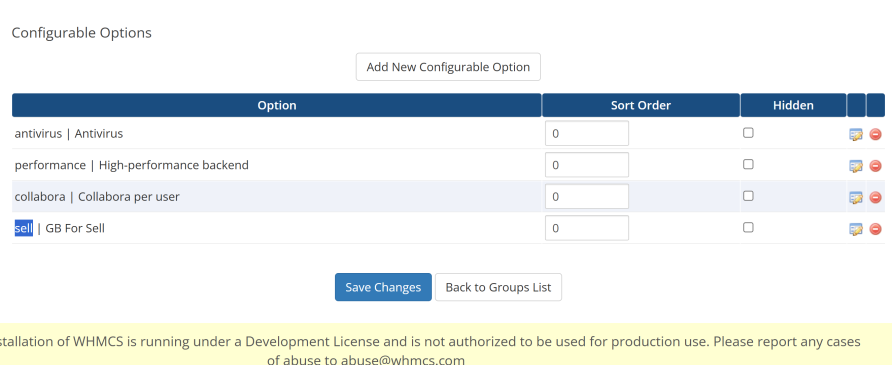Edit the performance backend option
This screenshot has width=892, height=365.
tap(856, 166)
